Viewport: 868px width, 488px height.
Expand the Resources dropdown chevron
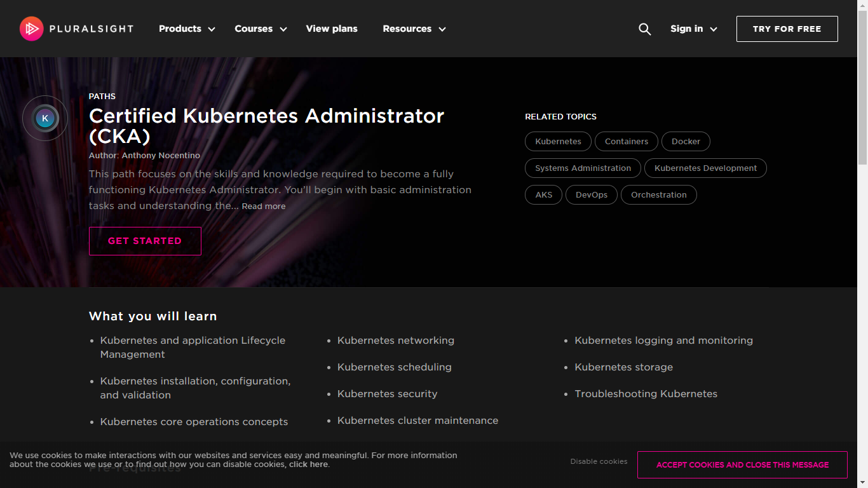pyautogui.click(x=442, y=29)
